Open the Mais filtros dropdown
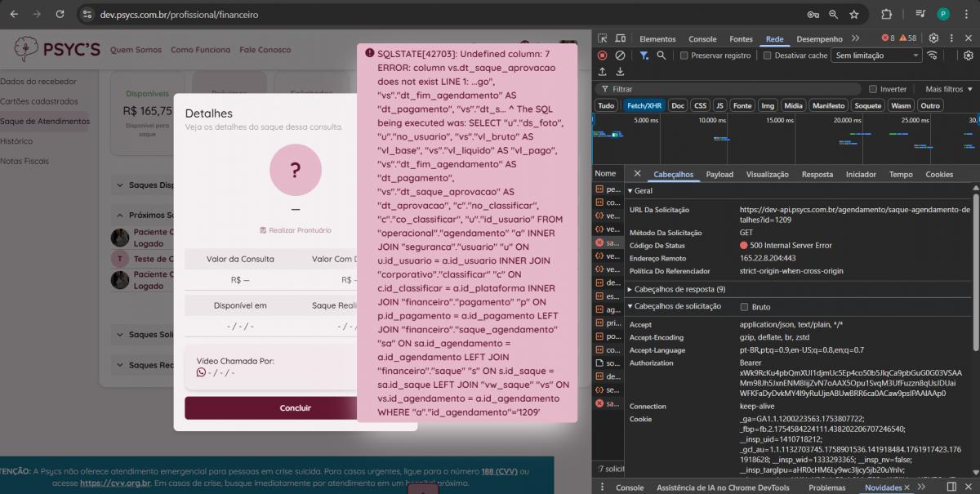The image size is (980, 494). pyautogui.click(x=948, y=89)
